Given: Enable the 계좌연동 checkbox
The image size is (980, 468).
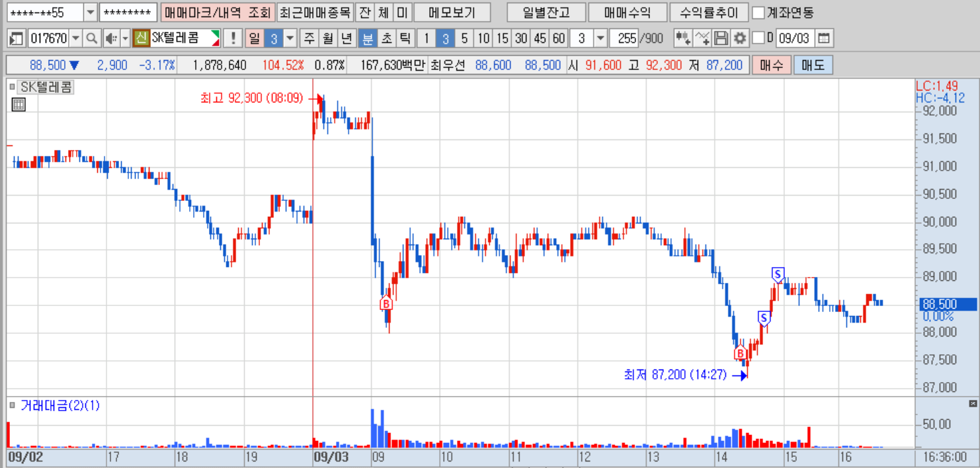Looking at the screenshot, I should (759, 13).
